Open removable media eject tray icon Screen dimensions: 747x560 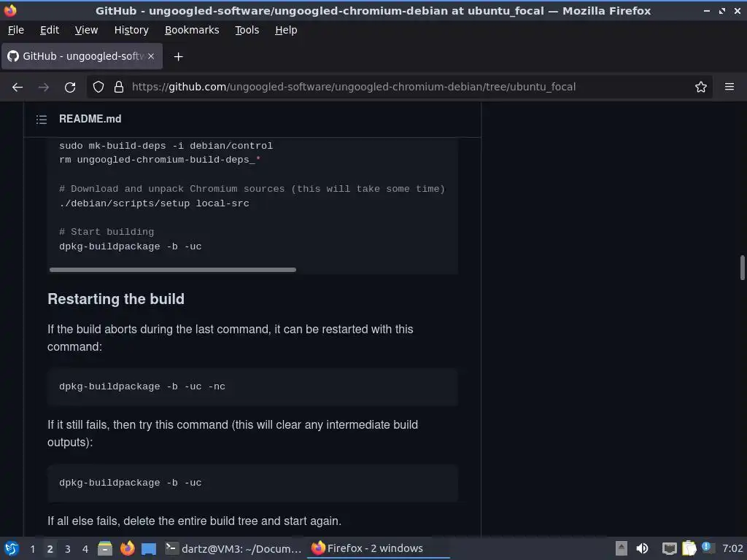[x=621, y=548]
